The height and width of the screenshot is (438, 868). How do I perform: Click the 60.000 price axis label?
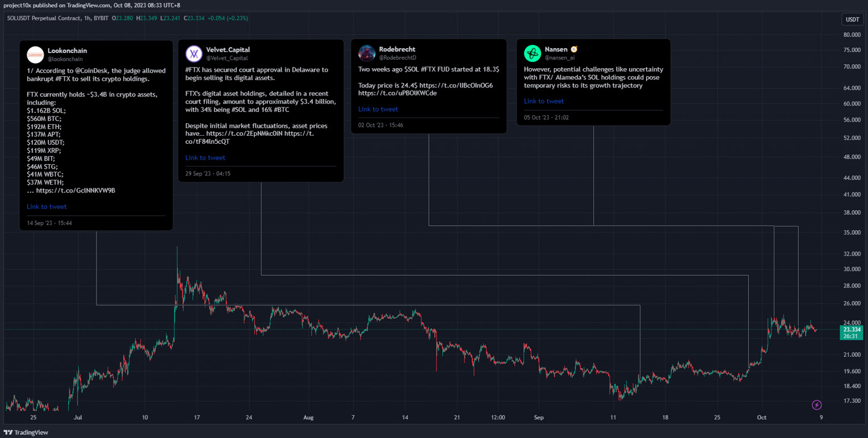[x=853, y=103]
